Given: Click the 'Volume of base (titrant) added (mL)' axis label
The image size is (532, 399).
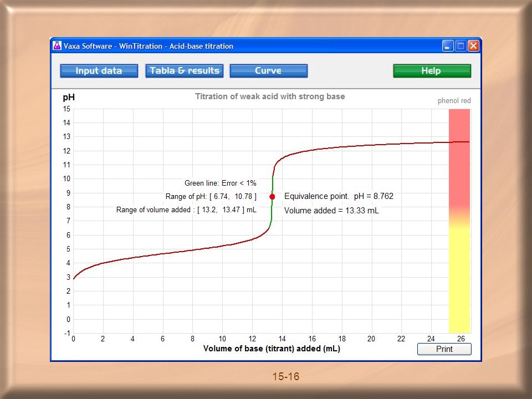Looking at the screenshot, I should click(272, 349).
